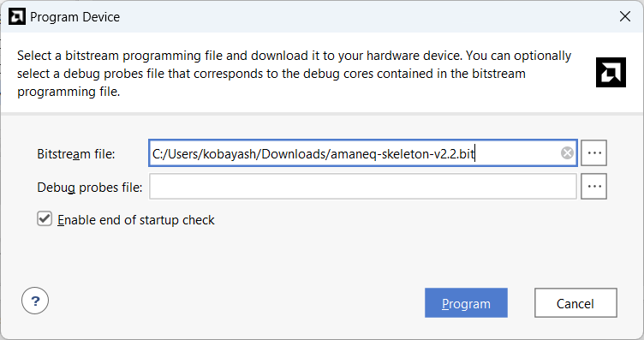The height and width of the screenshot is (340, 644).
Task: Click the AMD logo in the title bar
Action: pos(17,17)
